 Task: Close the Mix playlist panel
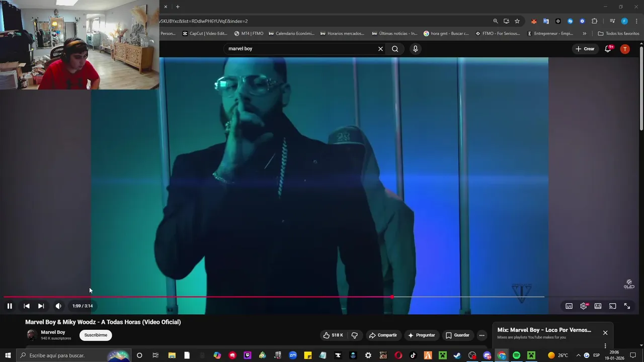(x=605, y=333)
